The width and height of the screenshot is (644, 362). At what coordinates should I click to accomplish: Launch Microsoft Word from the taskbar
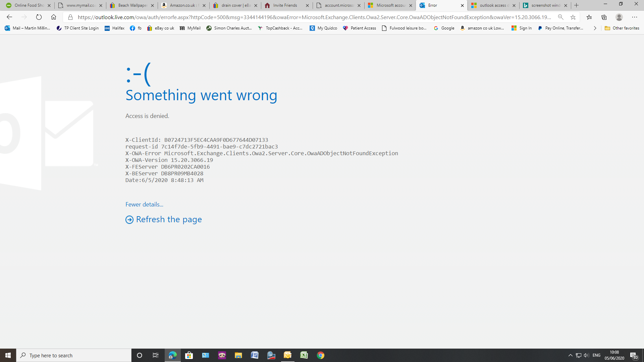(255, 355)
